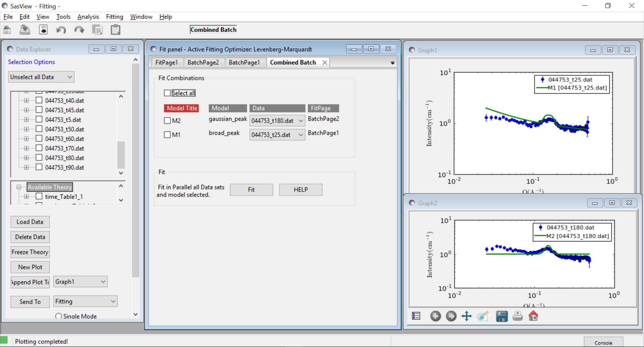Click the redo arrow in the main toolbar
This screenshot has height=347, width=644.
(79, 30)
